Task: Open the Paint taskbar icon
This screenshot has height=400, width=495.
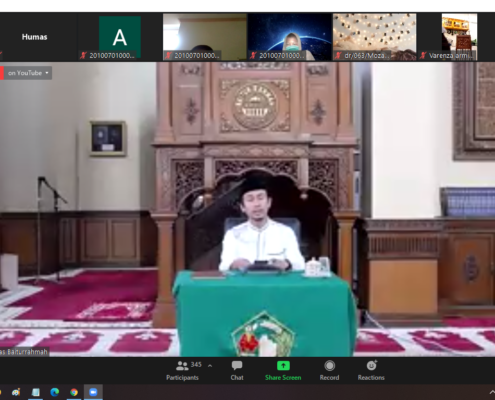Action: tap(16, 392)
